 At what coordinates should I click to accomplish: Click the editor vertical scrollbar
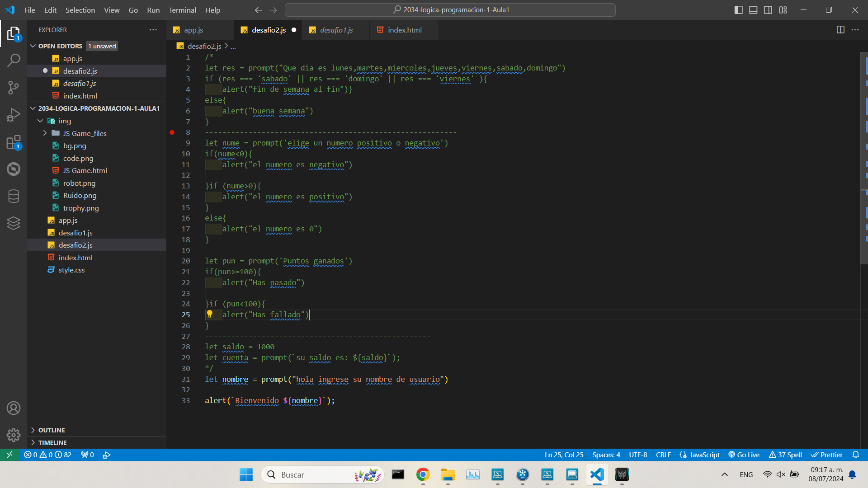863,158
